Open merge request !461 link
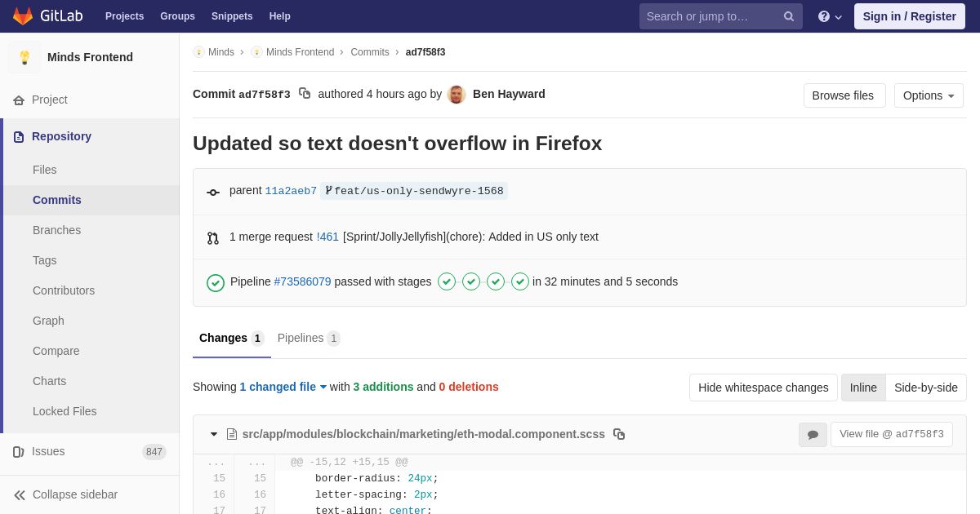Viewport: 980px width, 514px height. [327, 237]
